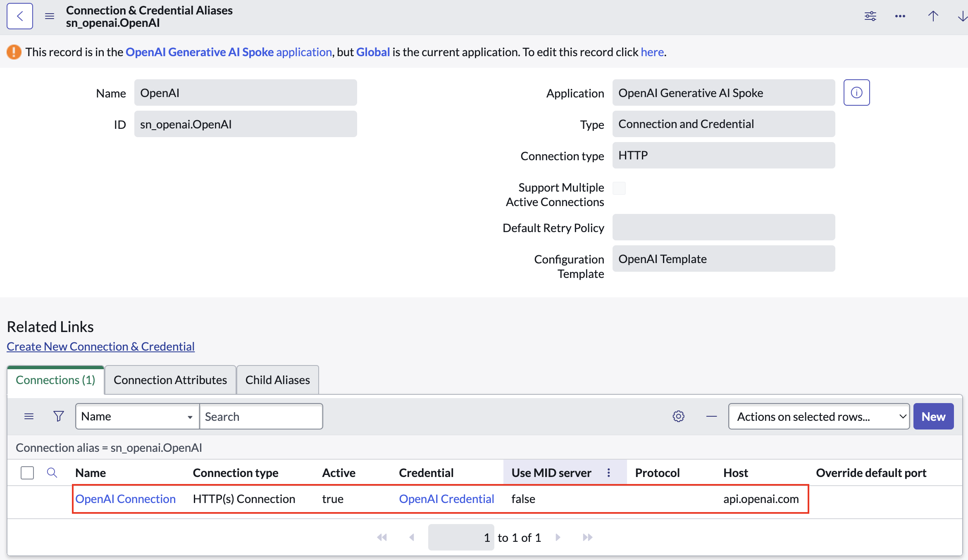968x560 pixels.
Task: Toggle Support Multiple Active Connections checkbox
Action: tap(619, 188)
